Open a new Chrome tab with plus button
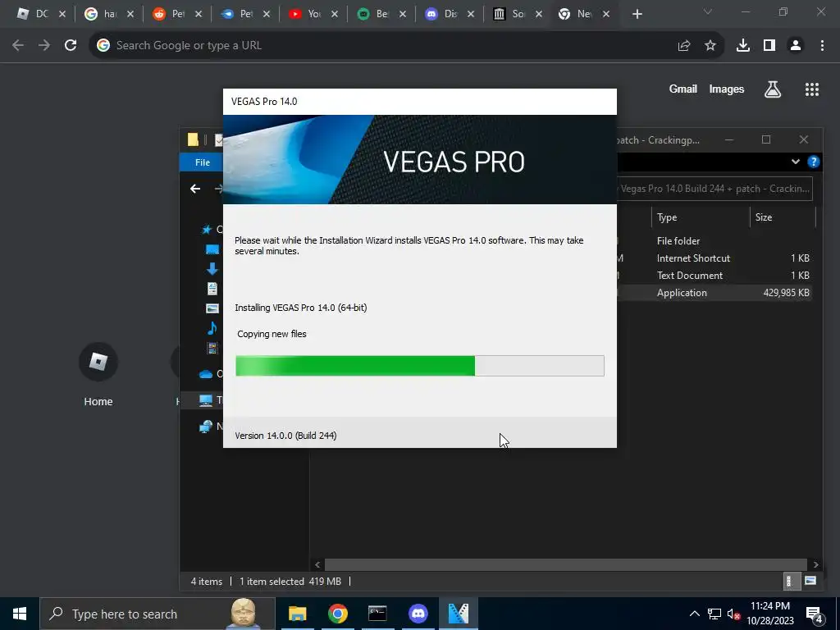The image size is (840, 630). pos(637,14)
